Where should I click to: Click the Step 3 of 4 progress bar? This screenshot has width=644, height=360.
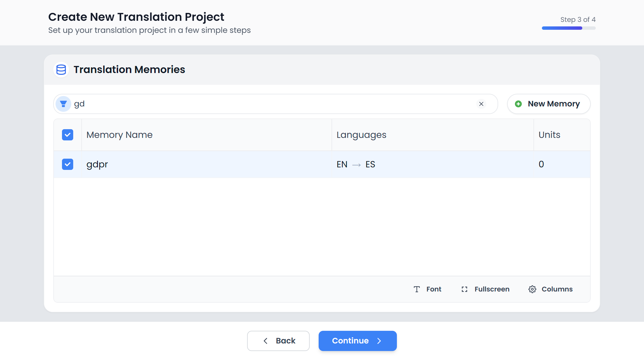point(568,28)
